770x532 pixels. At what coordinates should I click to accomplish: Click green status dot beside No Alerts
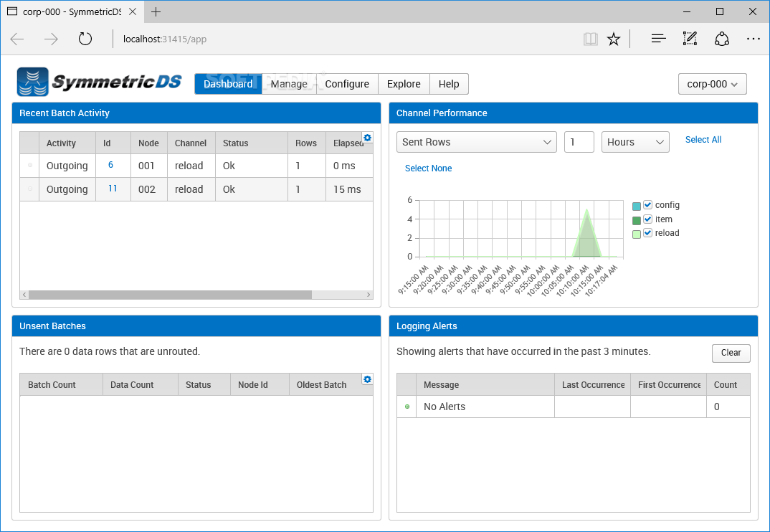tap(407, 407)
